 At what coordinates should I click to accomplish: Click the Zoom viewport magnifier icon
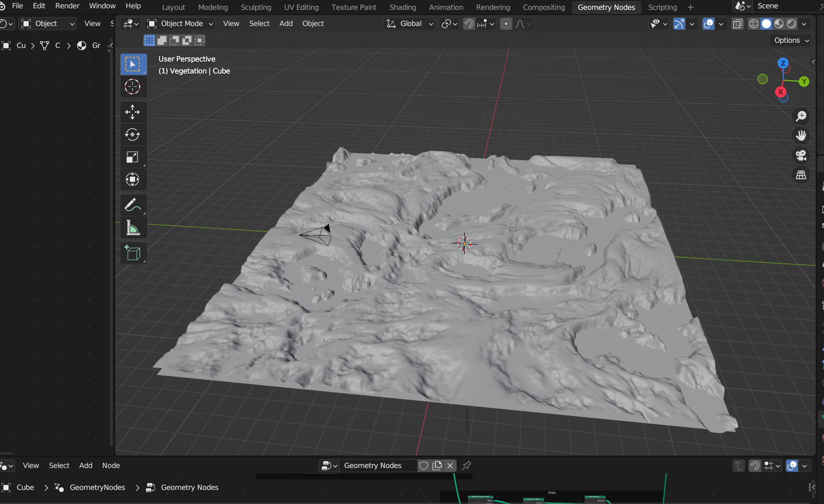[801, 116]
